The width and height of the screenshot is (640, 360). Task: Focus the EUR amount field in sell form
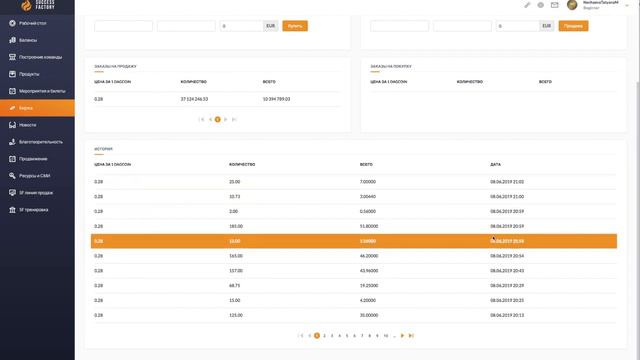[x=518, y=26]
